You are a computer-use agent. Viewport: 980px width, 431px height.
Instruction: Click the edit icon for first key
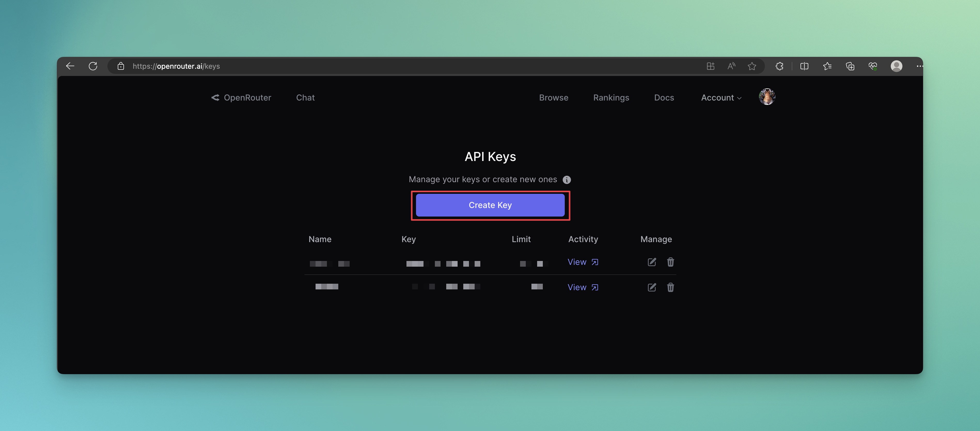652,262
